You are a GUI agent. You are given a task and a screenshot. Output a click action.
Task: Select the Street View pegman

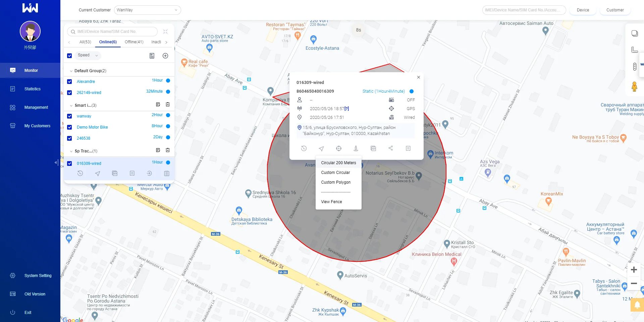634,87
